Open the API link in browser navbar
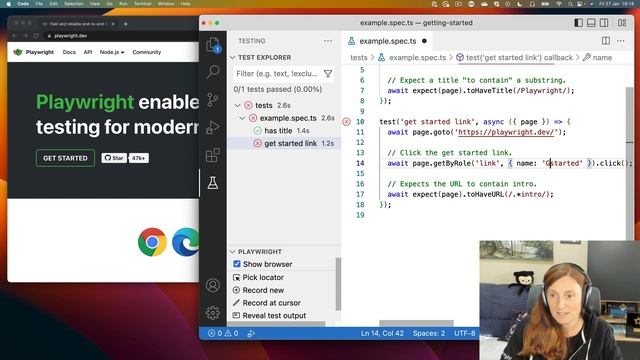This screenshot has height=360, width=640. click(x=88, y=52)
